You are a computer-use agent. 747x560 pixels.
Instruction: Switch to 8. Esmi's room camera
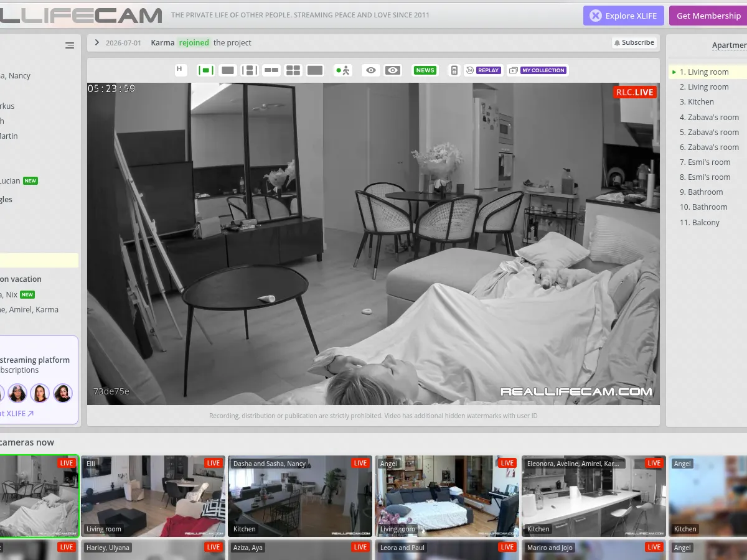(708, 177)
